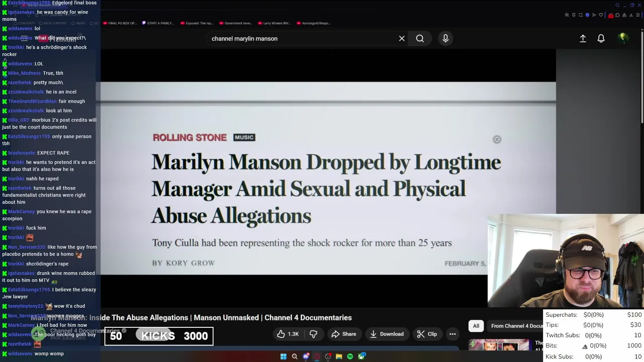Switch to the 'FINAL PO BOX OP...' tab
Image resolution: width=644 pixels, height=362 pixels.
(x=119, y=23)
